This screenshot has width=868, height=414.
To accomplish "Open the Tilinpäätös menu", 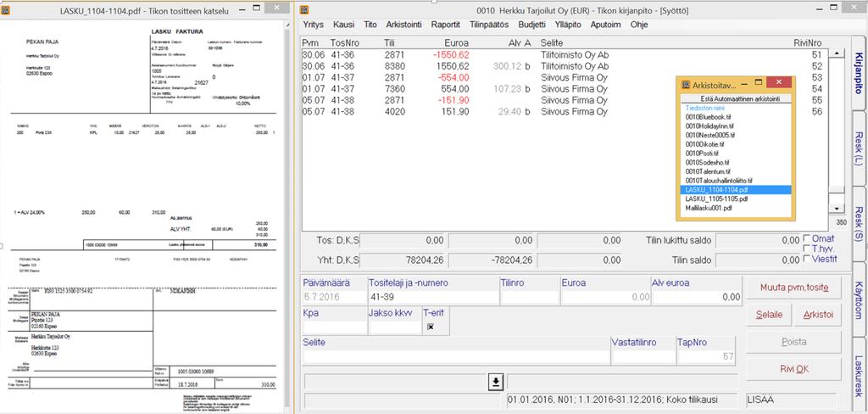I will tap(490, 25).
